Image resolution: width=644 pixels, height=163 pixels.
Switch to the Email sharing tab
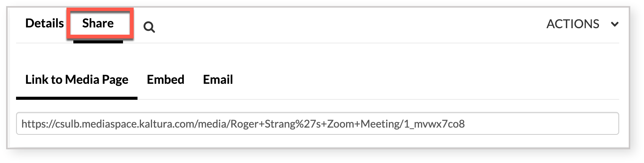[218, 79]
